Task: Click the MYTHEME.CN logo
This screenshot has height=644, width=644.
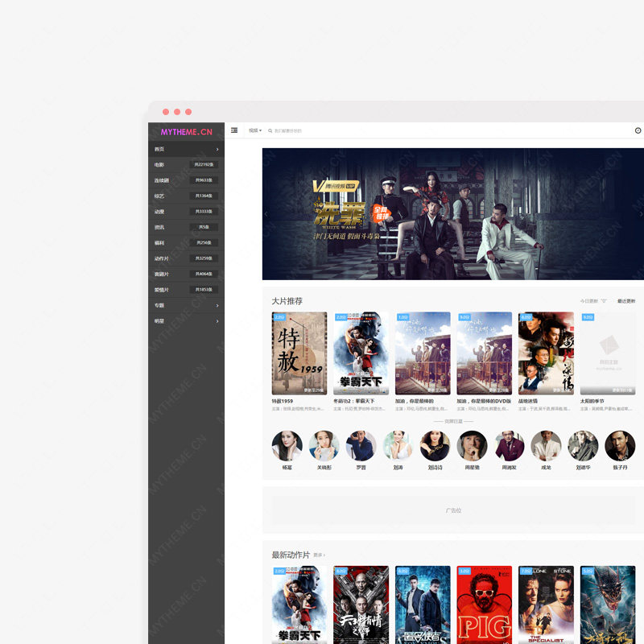Action: click(187, 132)
